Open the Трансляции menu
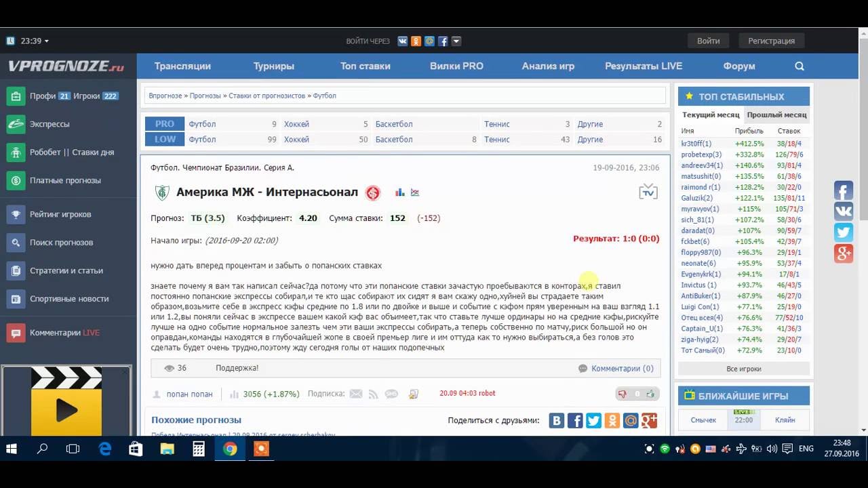 click(182, 66)
